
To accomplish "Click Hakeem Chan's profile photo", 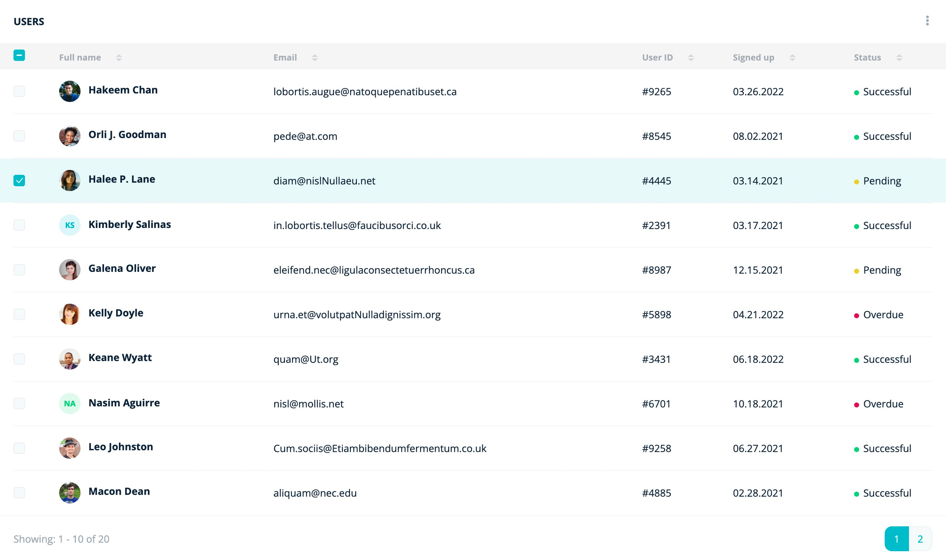I will (70, 91).
